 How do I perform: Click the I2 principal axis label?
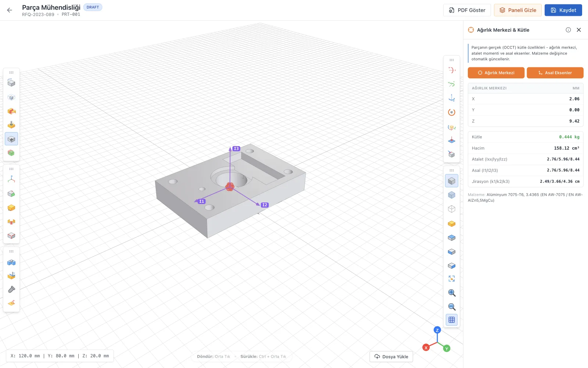coord(265,205)
